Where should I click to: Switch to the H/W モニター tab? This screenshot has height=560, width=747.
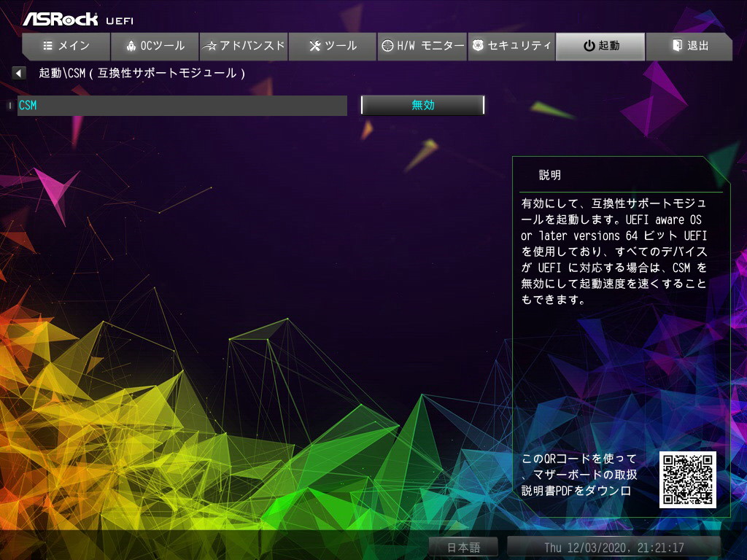tap(422, 46)
